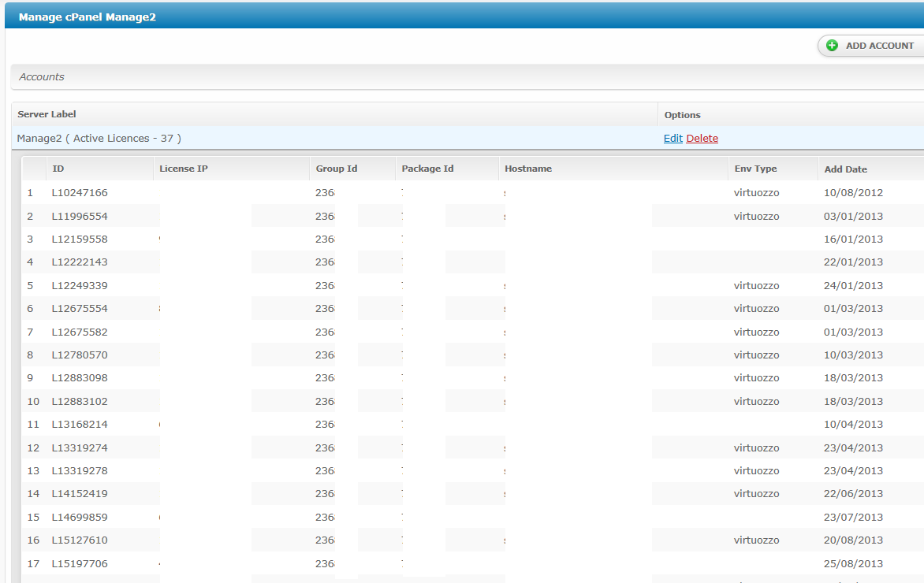Click virtuozzo env type for L14152419
Viewport: 924px width, 583px height.
click(x=757, y=494)
